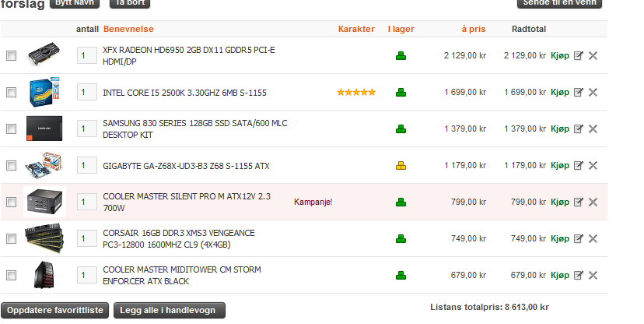
Task: Remove CM Storm Enforcer case with X icon
Action: (593, 275)
